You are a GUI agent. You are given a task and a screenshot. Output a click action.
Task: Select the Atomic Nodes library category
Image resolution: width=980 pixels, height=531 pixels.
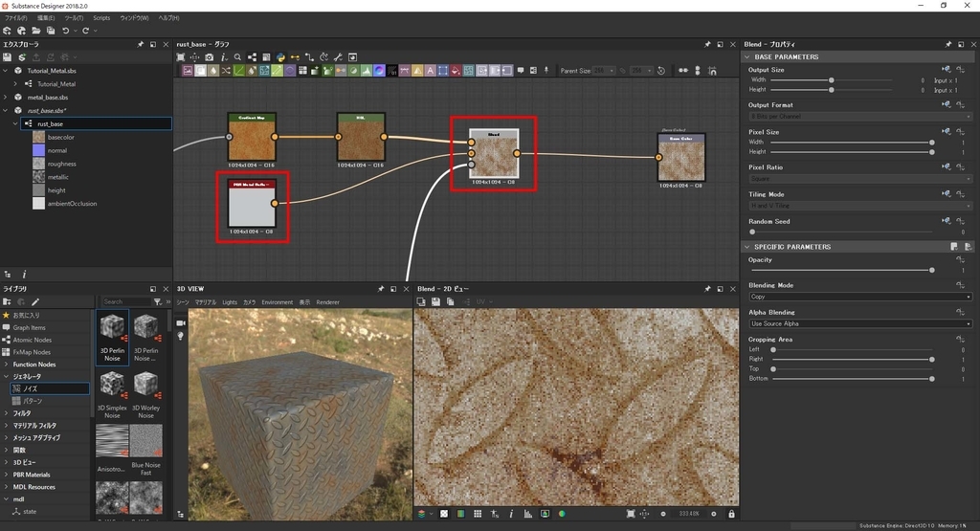(x=33, y=340)
